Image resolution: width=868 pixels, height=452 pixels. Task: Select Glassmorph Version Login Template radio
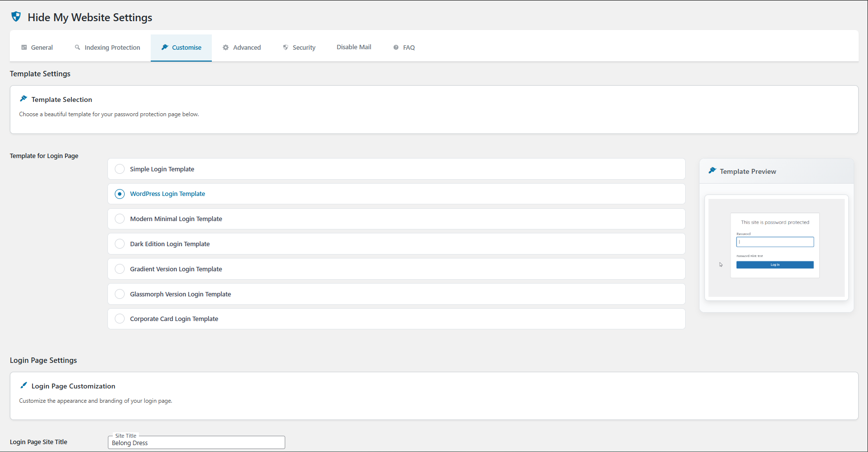point(120,294)
